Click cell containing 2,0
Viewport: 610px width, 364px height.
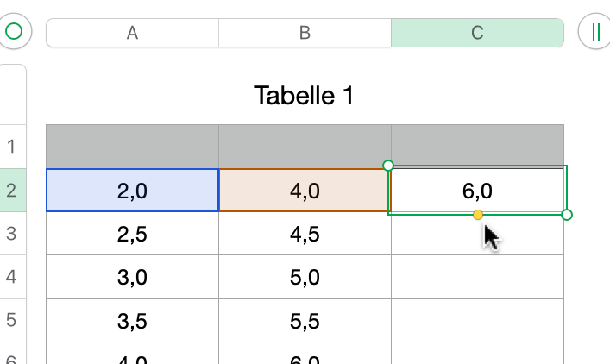tap(132, 191)
